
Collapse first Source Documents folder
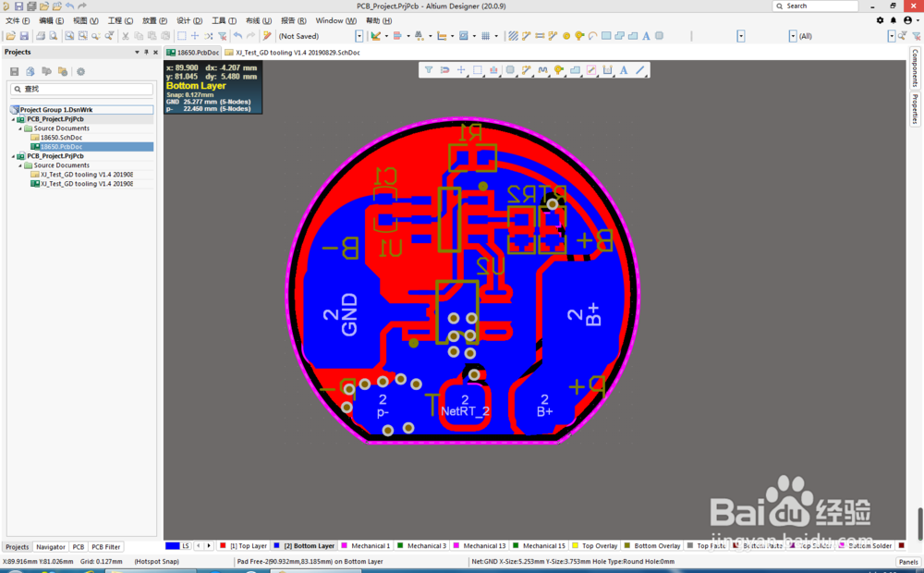20,128
